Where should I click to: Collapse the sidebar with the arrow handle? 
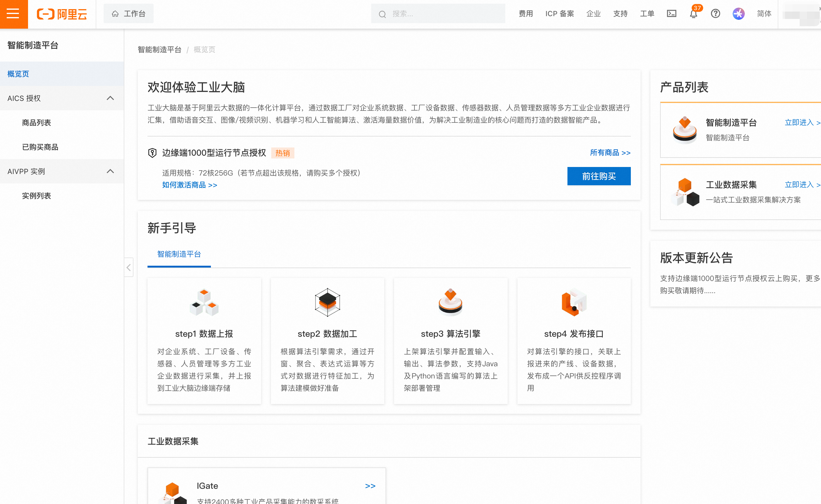point(129,267)
